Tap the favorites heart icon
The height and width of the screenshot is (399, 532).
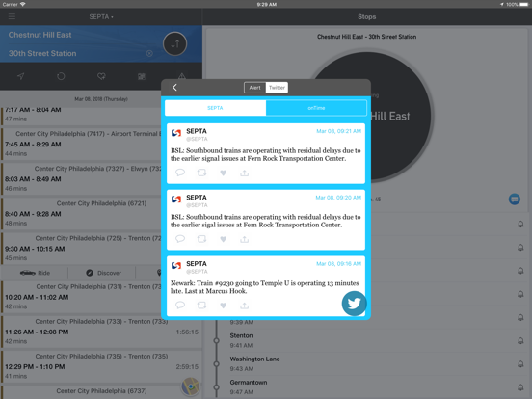click(x=101, y=76)
